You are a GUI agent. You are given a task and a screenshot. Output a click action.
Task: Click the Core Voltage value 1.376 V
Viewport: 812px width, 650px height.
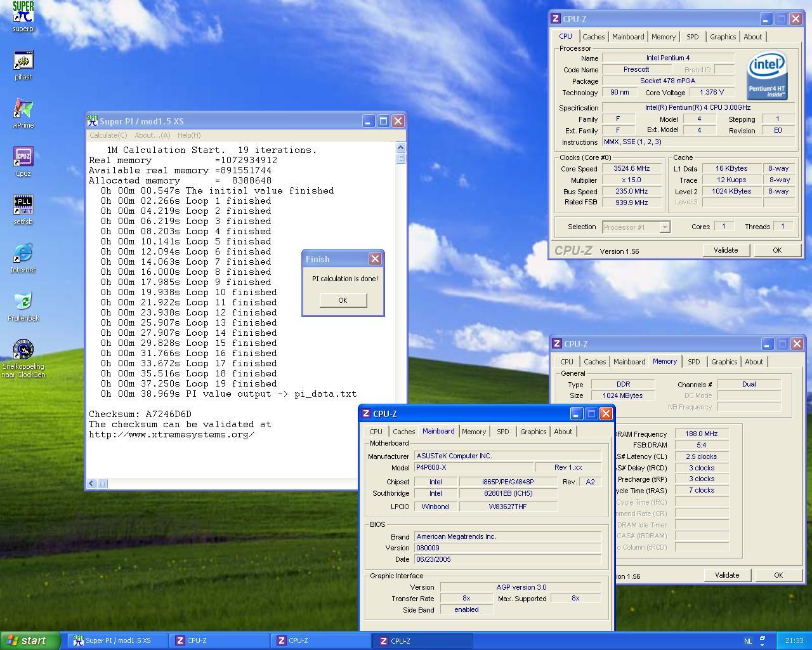(712, 92)
